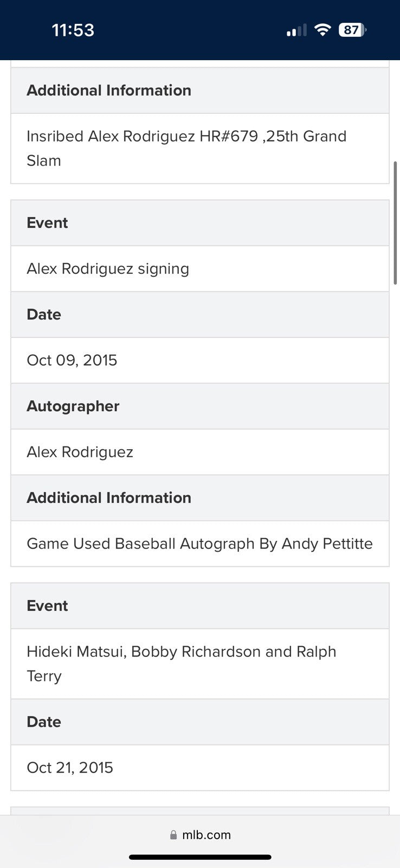Tap the 11:53 clock in status bar
Screen dimensions: 400x868
(x=73, y=30)
